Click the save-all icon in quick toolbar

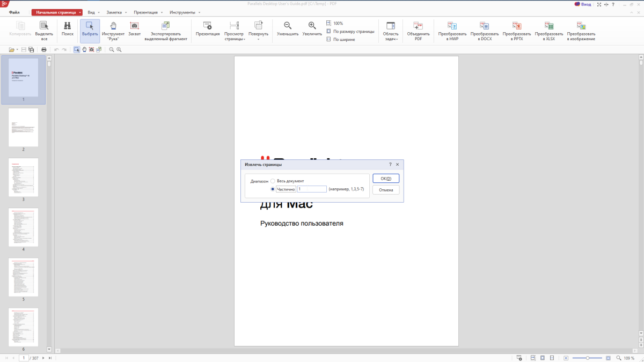tap(32, 49)
